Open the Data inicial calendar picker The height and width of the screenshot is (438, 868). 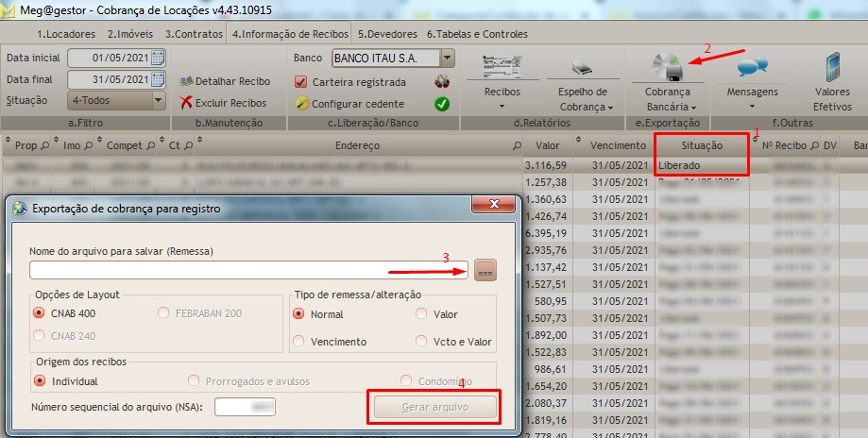click(x=158, y=58)
